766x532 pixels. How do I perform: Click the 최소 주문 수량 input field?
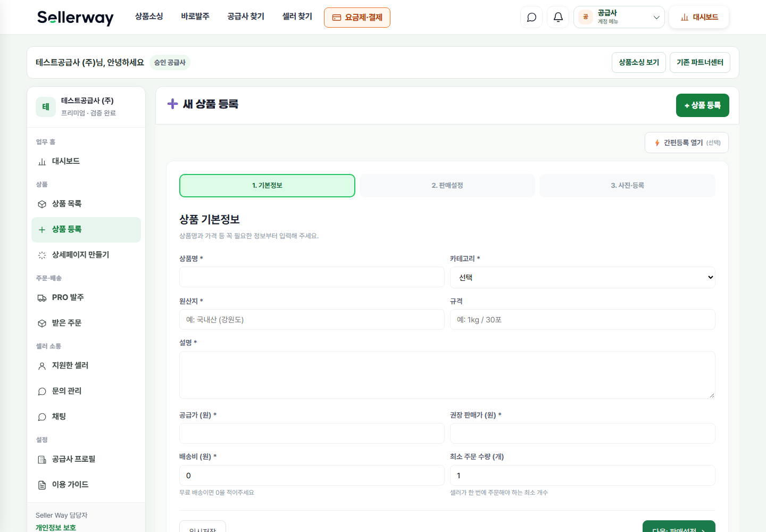coord(582,475)
